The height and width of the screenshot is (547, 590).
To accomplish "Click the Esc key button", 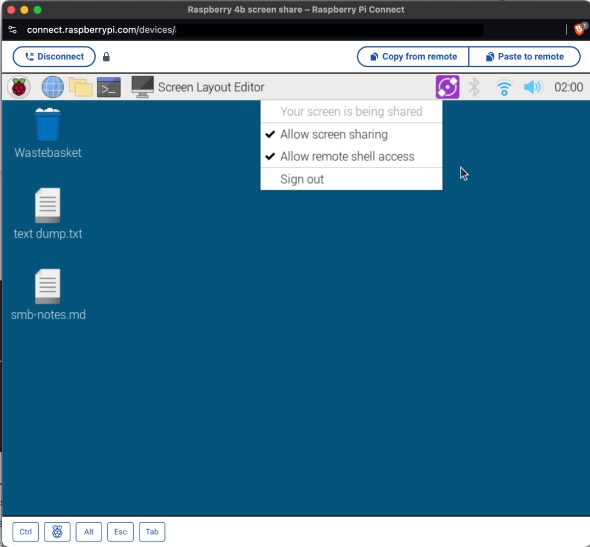I will [x=120, y=532].
